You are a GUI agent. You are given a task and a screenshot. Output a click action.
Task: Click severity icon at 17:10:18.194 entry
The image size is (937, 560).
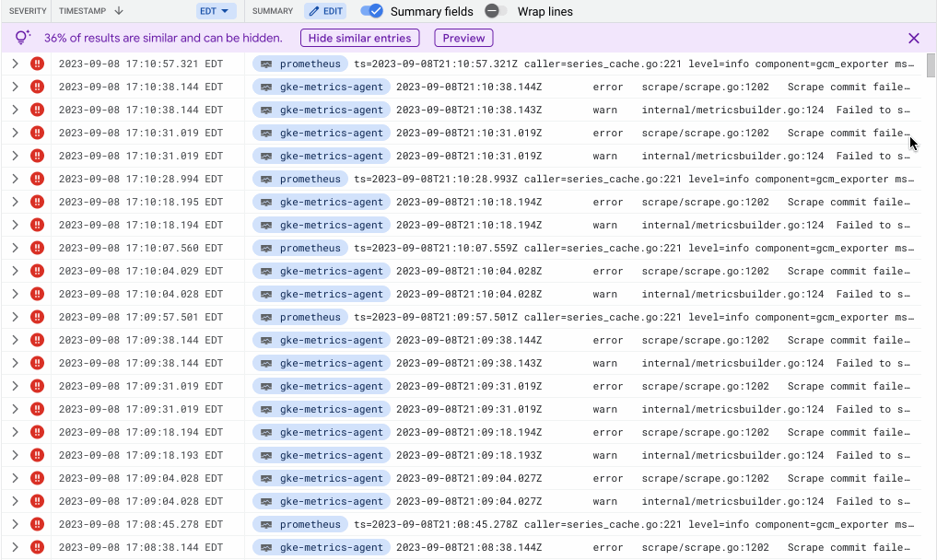tap(37, 225)
